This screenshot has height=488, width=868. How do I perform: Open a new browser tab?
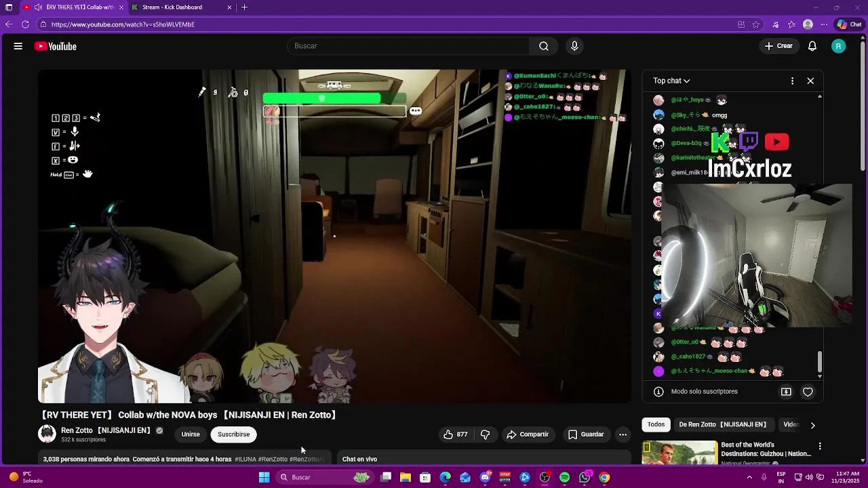coord(244,7)
